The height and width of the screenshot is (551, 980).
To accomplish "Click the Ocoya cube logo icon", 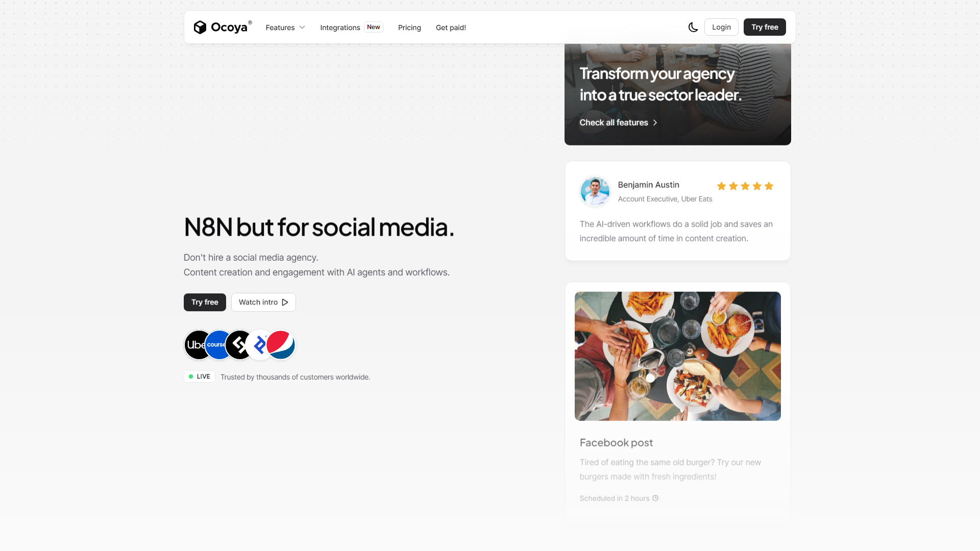I will 200,27.
